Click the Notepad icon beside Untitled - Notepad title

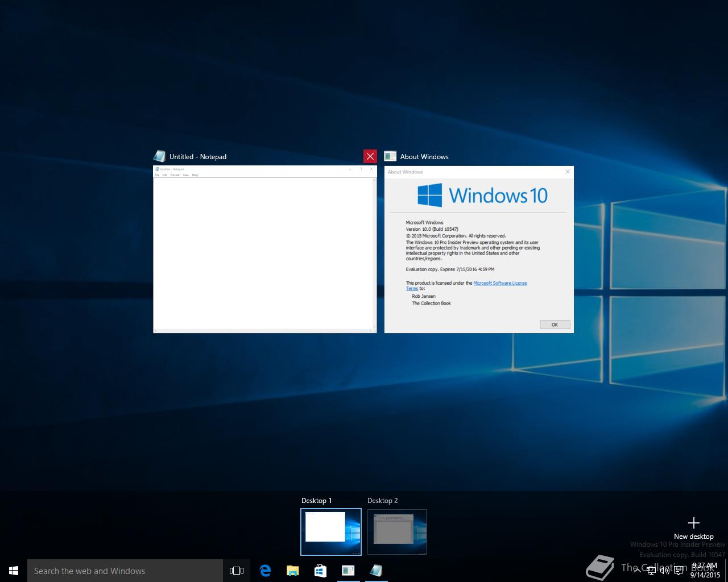(160, 156)
